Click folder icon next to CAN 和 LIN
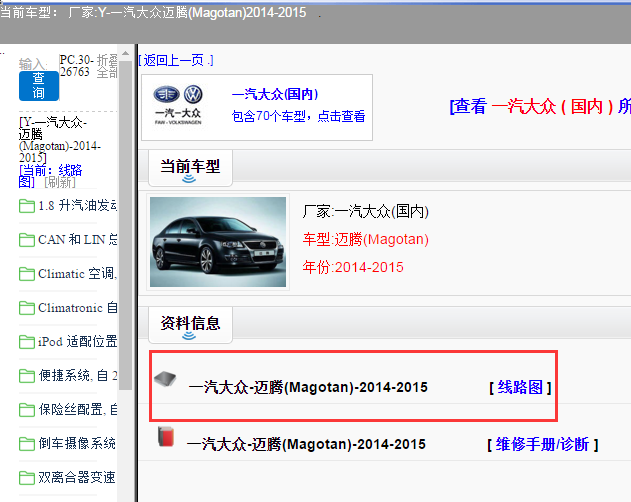 (x=27, y=240)
